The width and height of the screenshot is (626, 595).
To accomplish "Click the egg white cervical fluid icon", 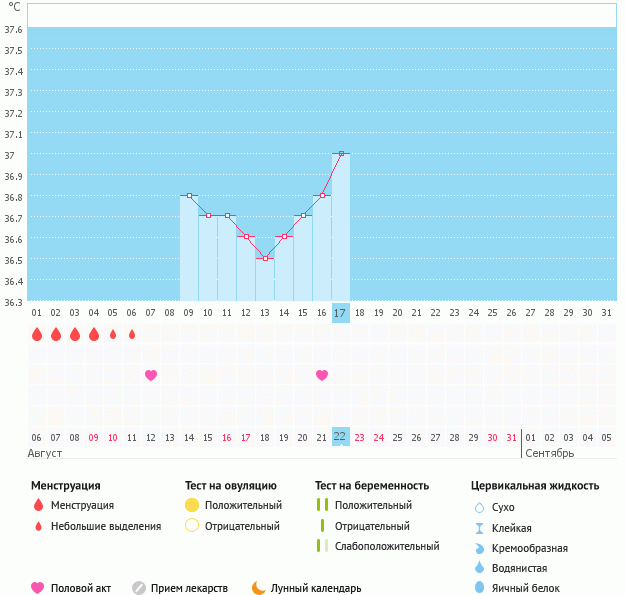I will point(479,588).
